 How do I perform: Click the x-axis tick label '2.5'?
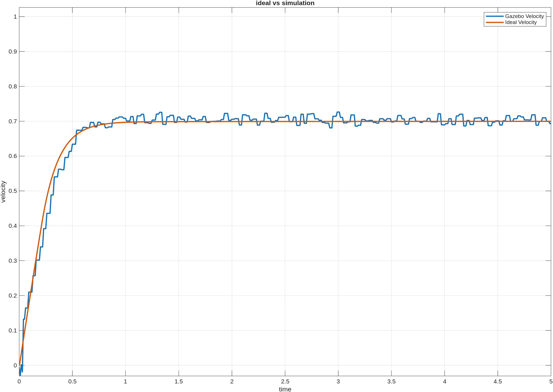click(x=285, y=381)
